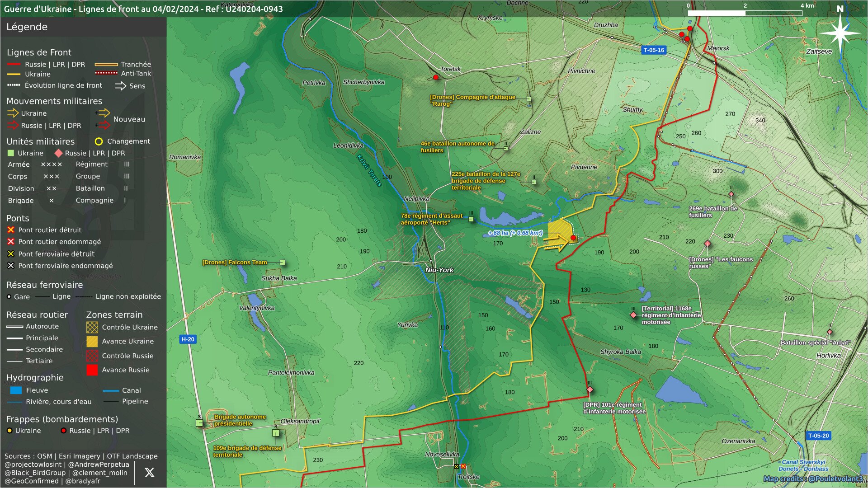
Task: Click the T-05-16 road shield
Action: tap(654, 50)
